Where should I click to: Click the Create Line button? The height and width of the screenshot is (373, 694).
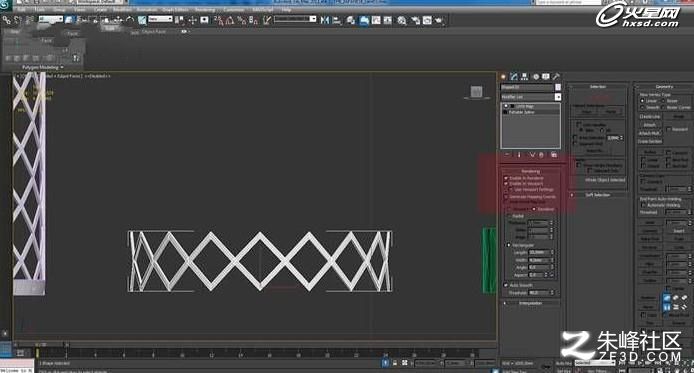[650, 116]
